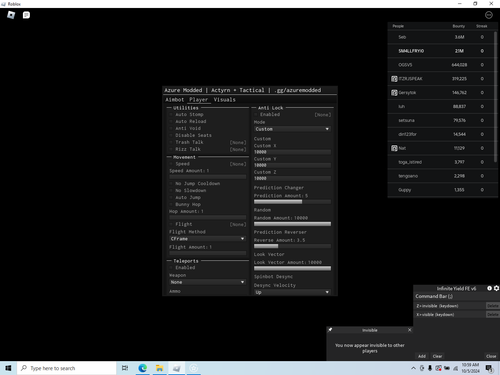Click the microphone tray icon
The width and height of the screenshot is (500, 375).
click(x=430, y=368)
